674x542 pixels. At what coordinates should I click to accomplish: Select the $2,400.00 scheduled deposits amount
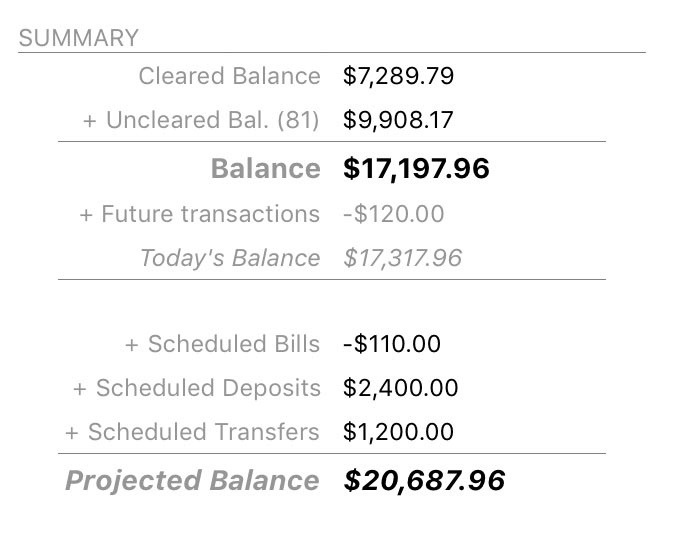400,388
